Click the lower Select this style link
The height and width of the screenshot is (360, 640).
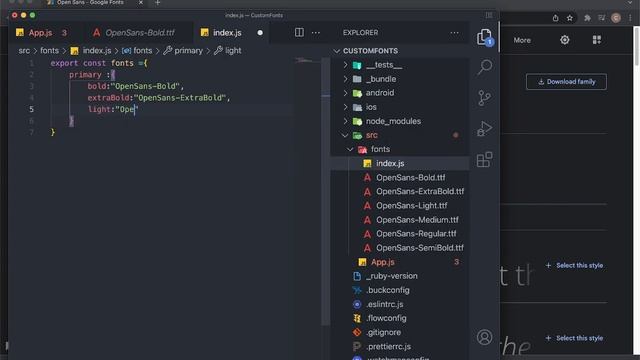pos(574,338)
